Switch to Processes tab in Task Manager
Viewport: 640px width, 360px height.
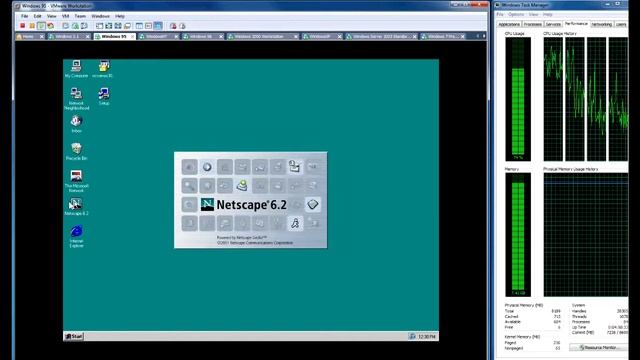[533, 24]
